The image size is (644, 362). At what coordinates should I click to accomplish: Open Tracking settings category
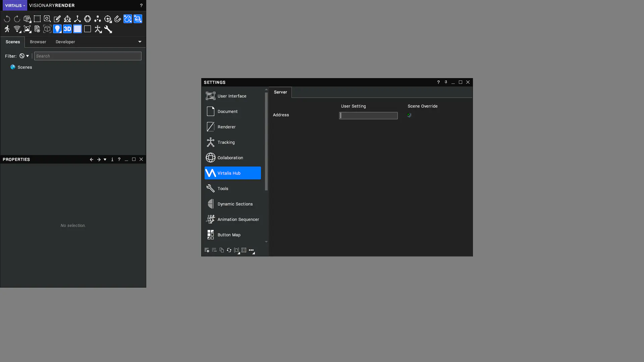click(x=233, y=142)
